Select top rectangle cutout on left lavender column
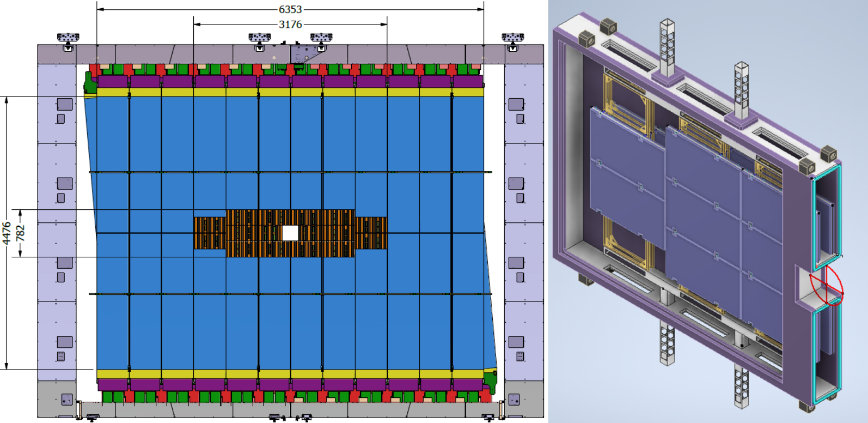Screen dimensions: 868x423 pos(65,104)
